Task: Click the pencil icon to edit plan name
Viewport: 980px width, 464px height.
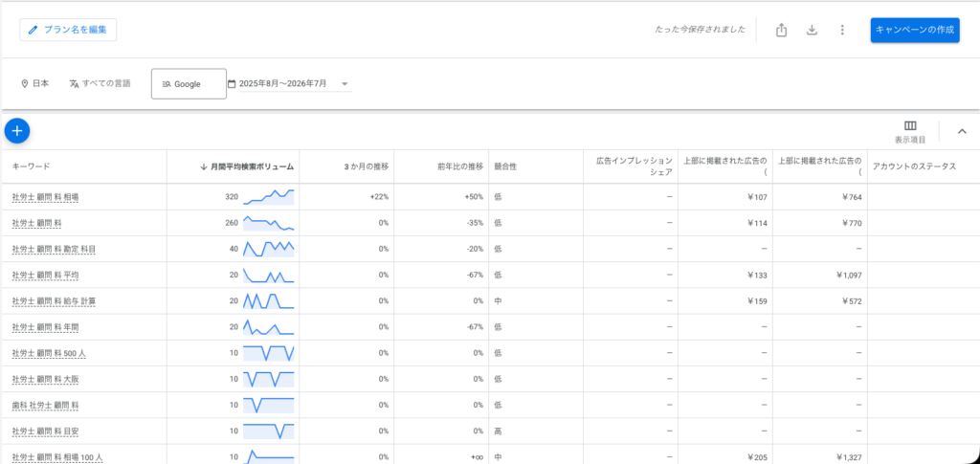Action: [x=33, y=30]
